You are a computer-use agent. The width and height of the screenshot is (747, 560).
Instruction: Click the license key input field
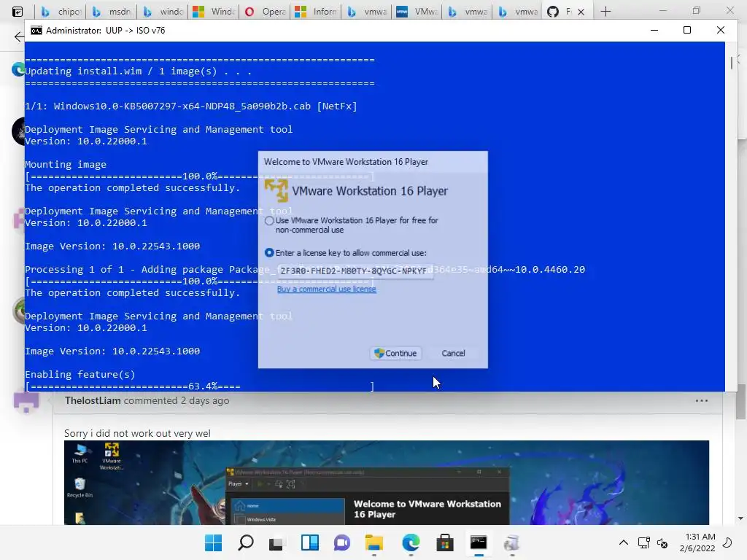point(355,271)
